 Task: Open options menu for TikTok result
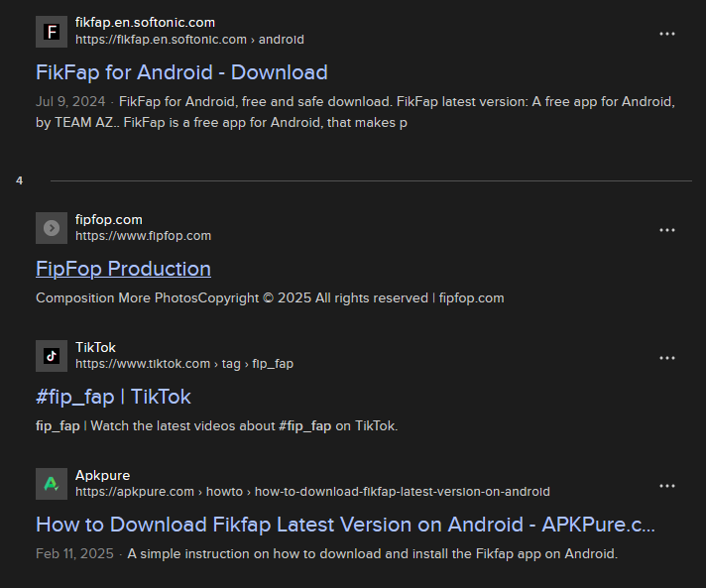coord(666,358)
